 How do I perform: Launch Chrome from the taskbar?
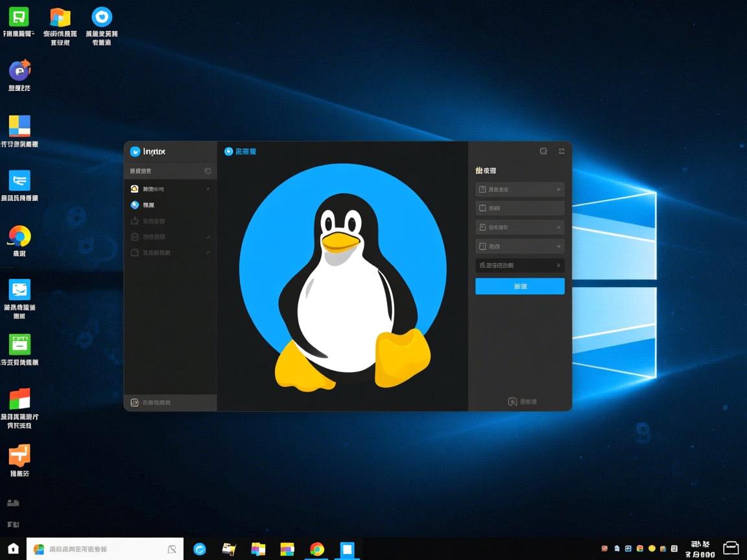(316, 548)
